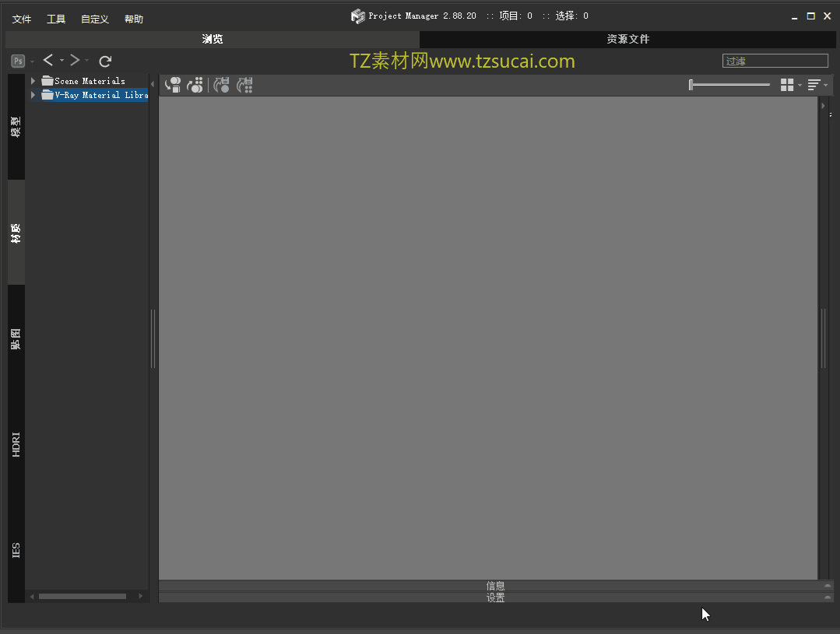Close the Project Manager window
This screenshot has width=840, height=634.
(827, 16)
